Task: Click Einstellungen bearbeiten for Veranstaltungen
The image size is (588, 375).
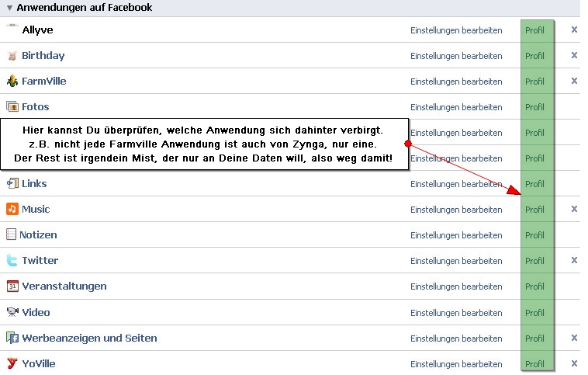Action: point(456,286)
